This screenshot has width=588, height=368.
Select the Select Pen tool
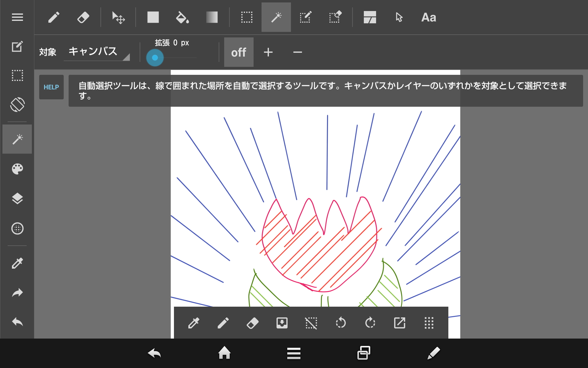click(305, 17)
